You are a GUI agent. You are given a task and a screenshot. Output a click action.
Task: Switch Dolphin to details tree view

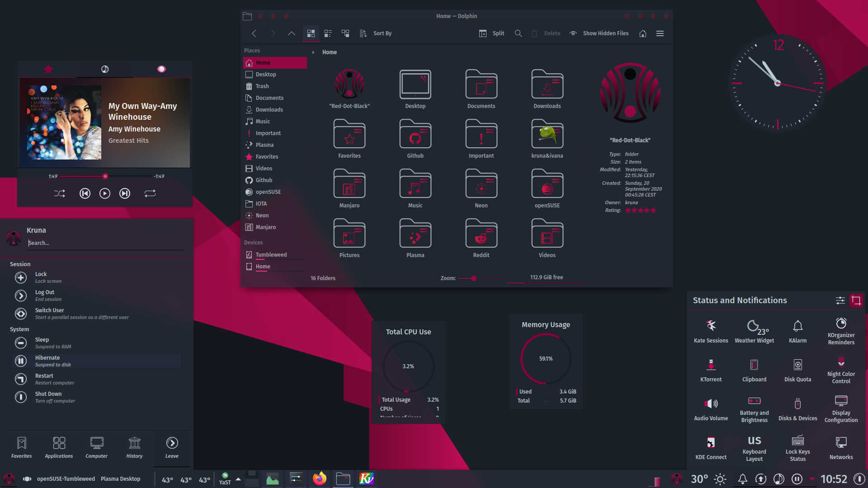345,33
